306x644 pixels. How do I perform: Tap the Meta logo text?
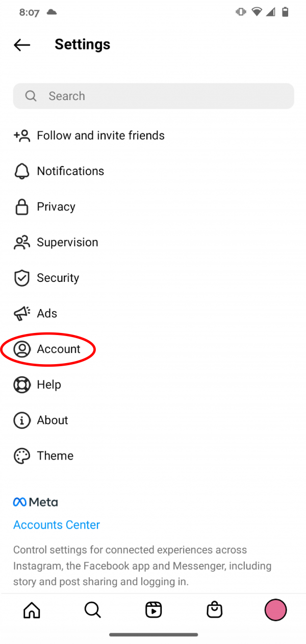pos(35,502)
